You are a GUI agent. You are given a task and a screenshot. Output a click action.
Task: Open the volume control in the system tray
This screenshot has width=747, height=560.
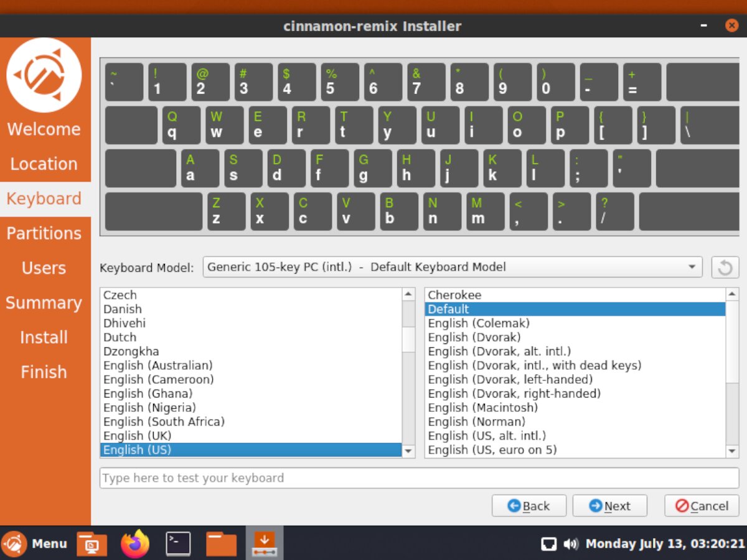tap(571, 543)
